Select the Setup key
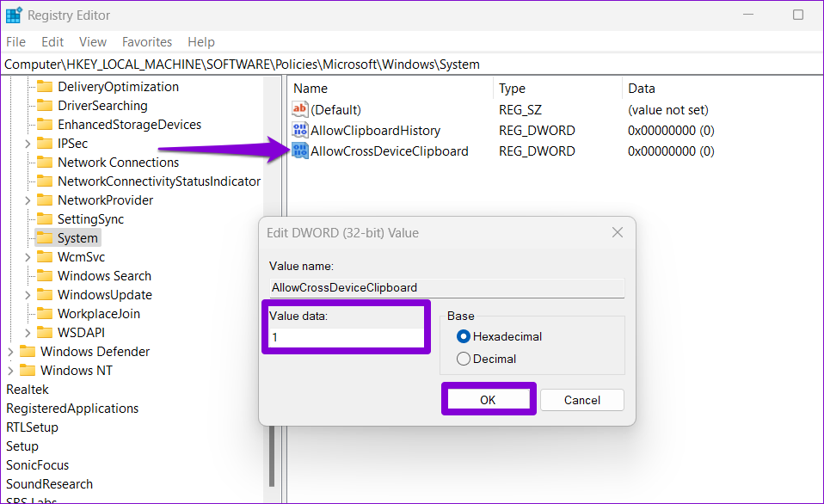 22,446
